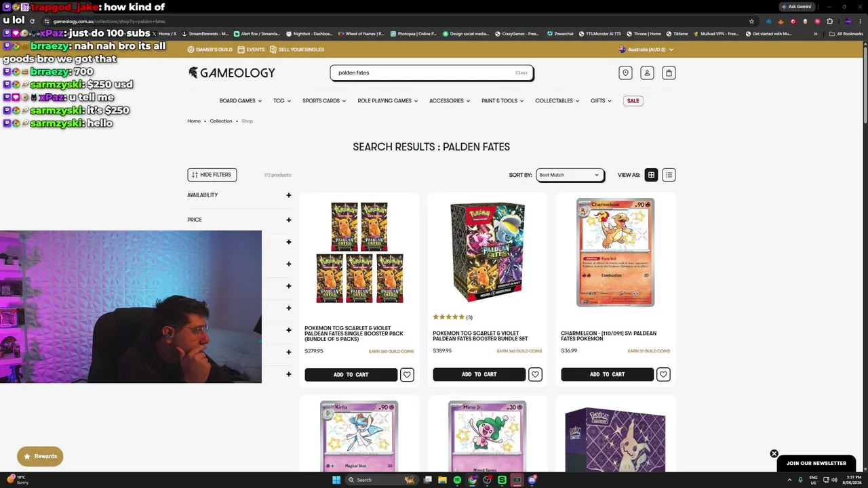
Task: Expand the Gifts menu
Action: pyautogui.click(x=601, y=101)
